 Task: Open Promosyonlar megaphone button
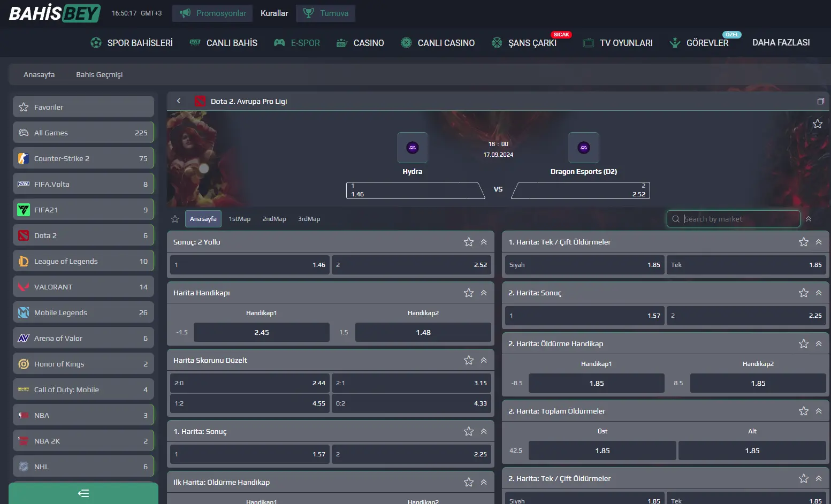(213, 13)
